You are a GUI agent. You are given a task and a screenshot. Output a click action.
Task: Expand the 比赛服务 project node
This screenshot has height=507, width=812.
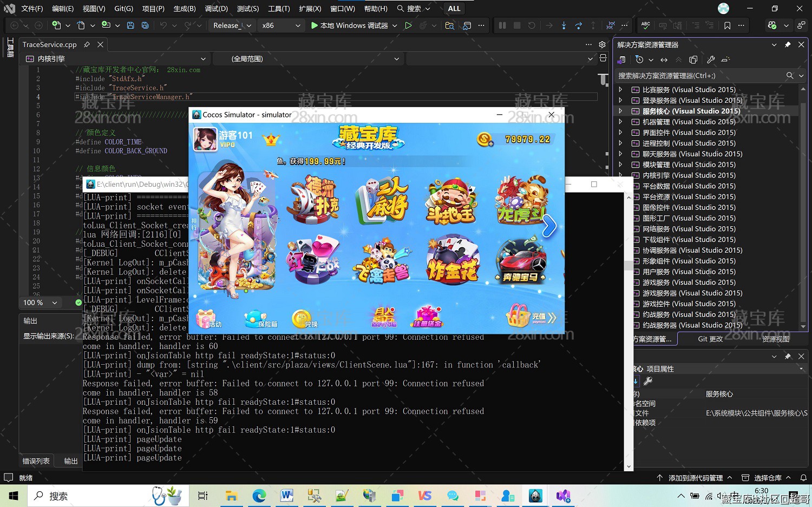621,90
